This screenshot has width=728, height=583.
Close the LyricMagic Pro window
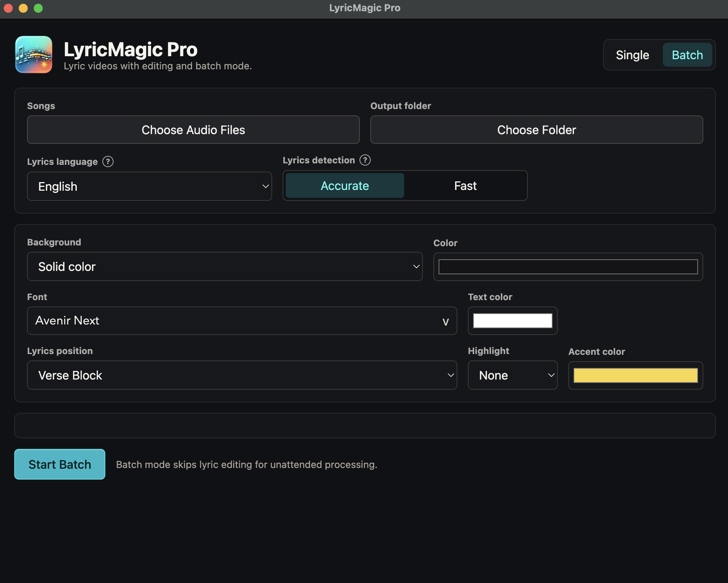[x=8, y=8]
